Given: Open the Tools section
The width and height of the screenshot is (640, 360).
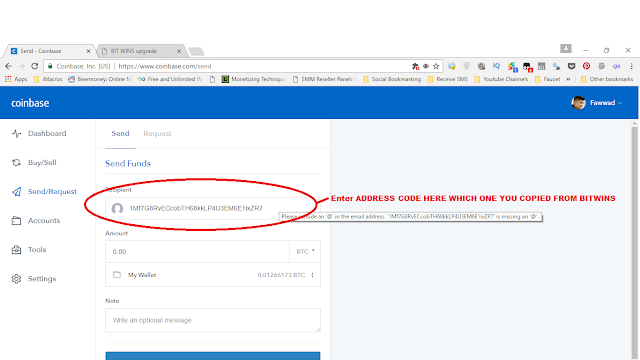Looking at the screenshot, I should click(x=29, y=249).
